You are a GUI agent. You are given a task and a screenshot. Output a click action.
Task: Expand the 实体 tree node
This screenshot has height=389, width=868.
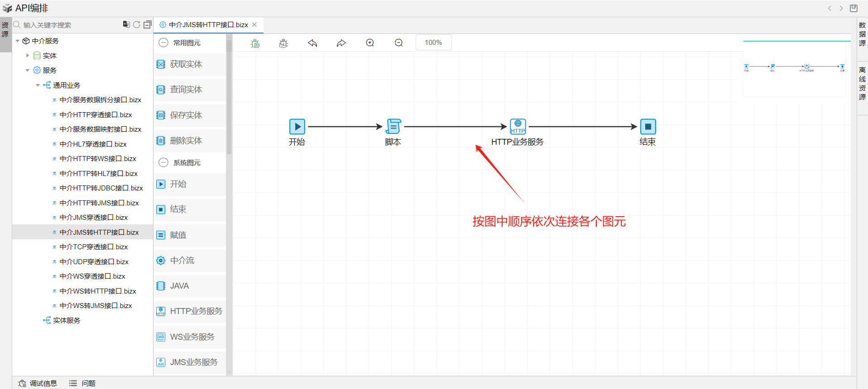(x=28, y=56)
